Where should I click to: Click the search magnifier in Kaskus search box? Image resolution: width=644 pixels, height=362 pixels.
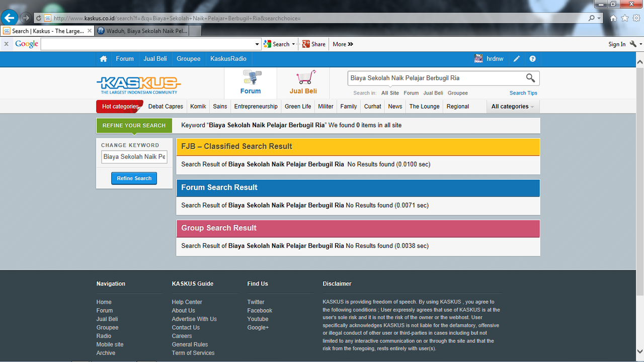click(530, 78)
